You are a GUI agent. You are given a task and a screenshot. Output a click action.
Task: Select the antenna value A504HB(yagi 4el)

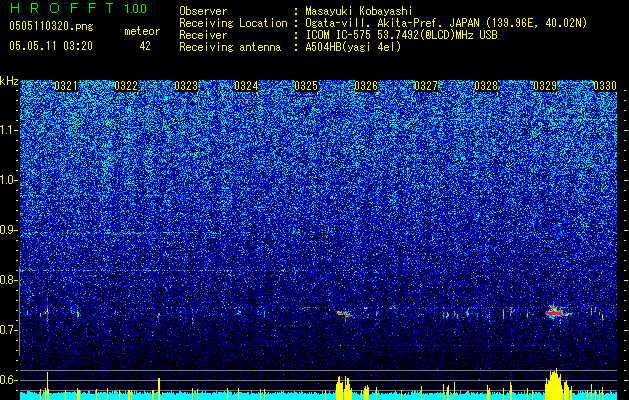tap(353, 47)
